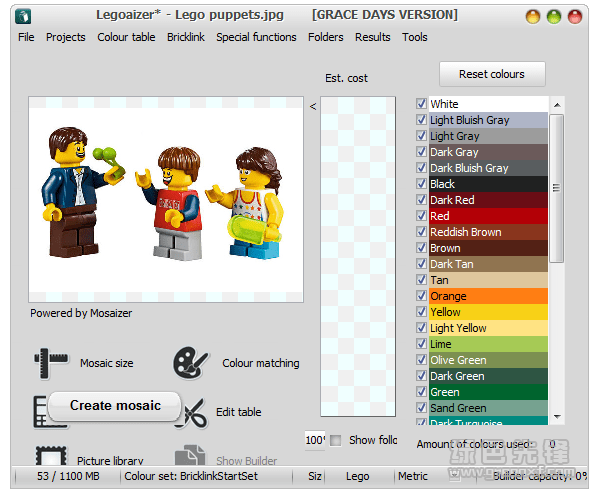Toggle the Dark Gray colour checkbox

pyautogui.click(x=421, y=152)
